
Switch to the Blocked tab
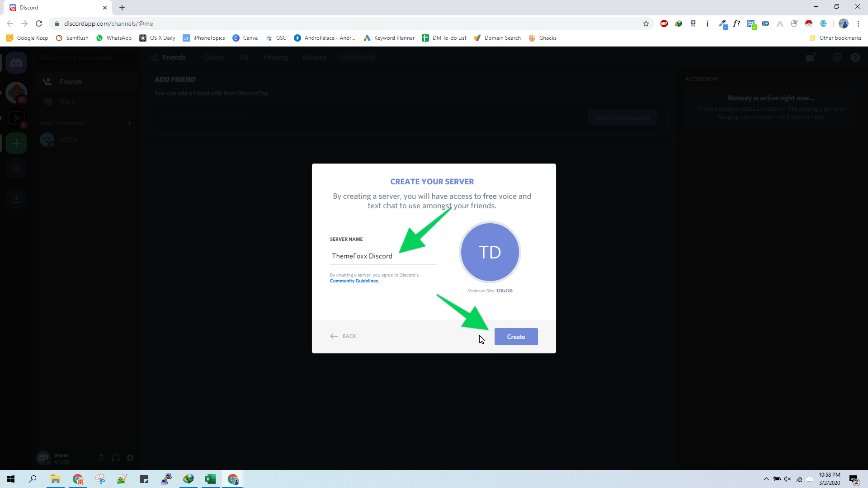point(315,57)
